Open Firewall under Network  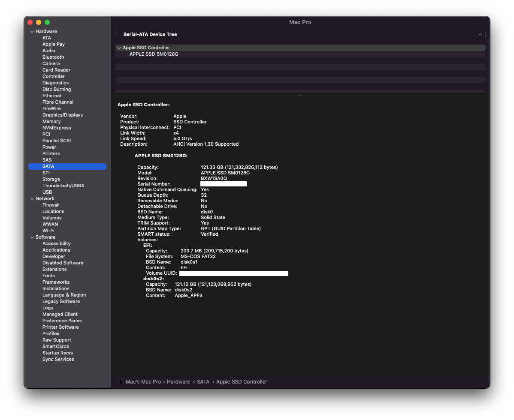point(51,205)
